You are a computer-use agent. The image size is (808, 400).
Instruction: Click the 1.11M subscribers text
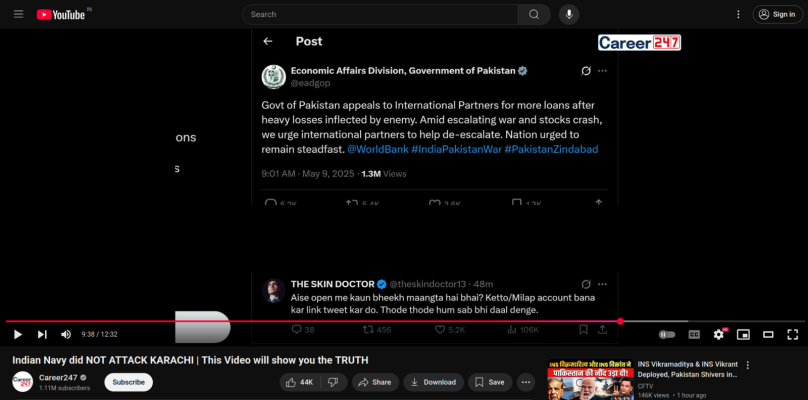64,388
